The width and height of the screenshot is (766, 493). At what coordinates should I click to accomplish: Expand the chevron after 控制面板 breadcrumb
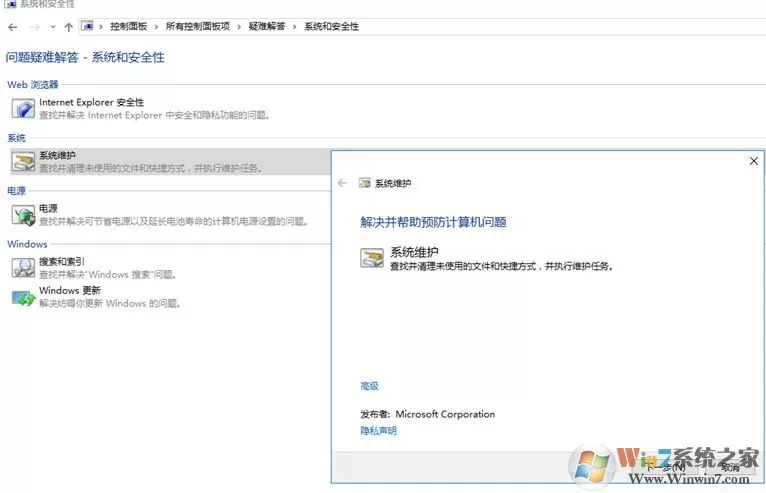coord(156,27)
